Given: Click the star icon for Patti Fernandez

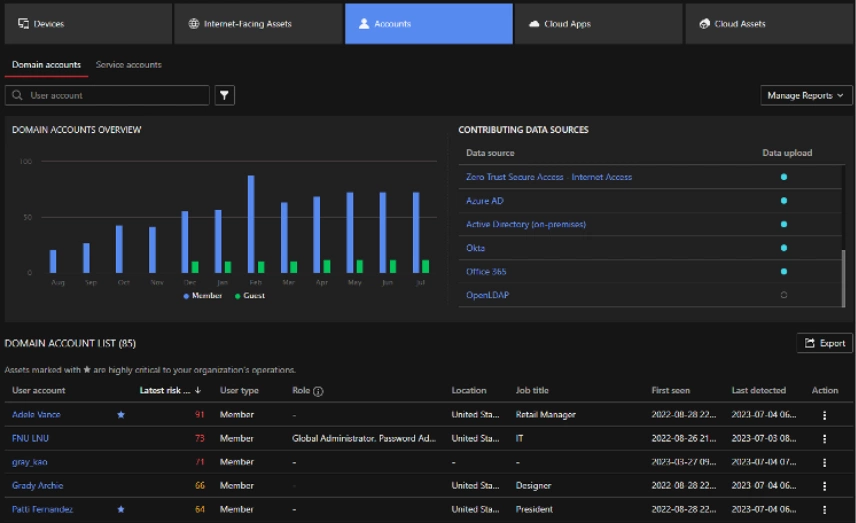Looking at the screenshot, I should (121, 509).
